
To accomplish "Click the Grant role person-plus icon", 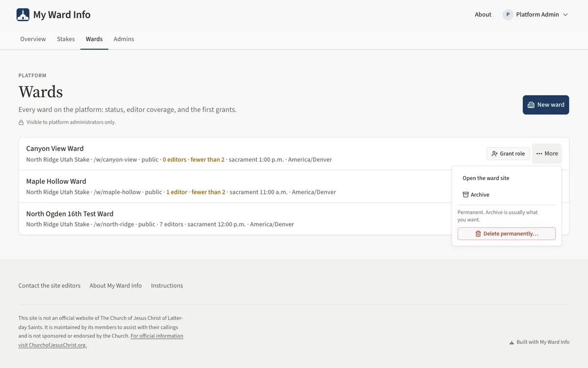I will point(495,154).
